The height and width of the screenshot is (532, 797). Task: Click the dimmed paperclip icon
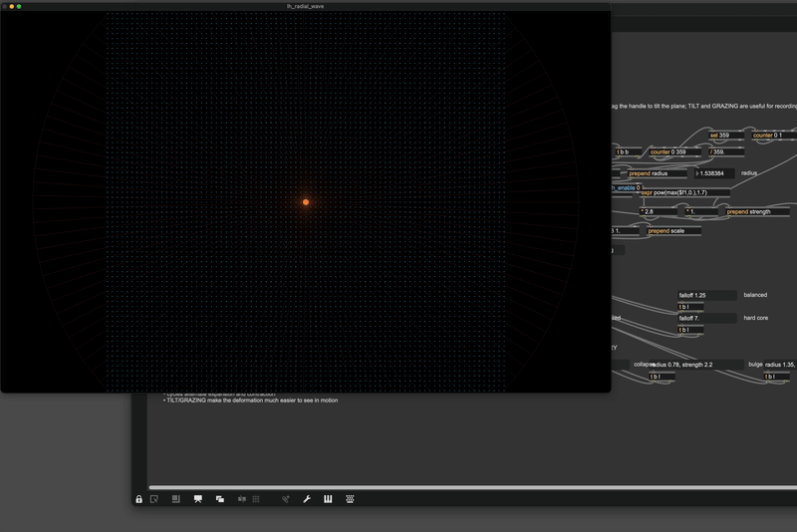286,499
